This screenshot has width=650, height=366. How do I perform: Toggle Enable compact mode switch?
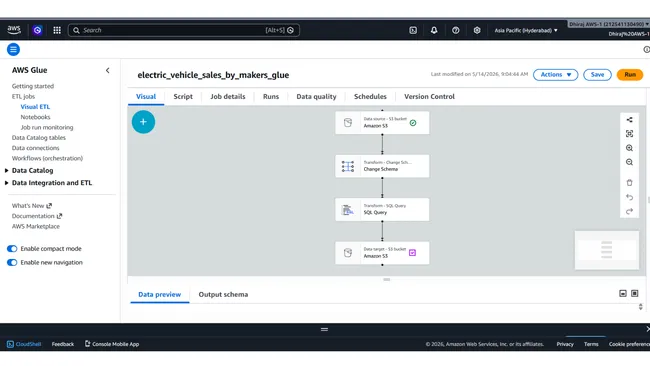click(12, 249)
